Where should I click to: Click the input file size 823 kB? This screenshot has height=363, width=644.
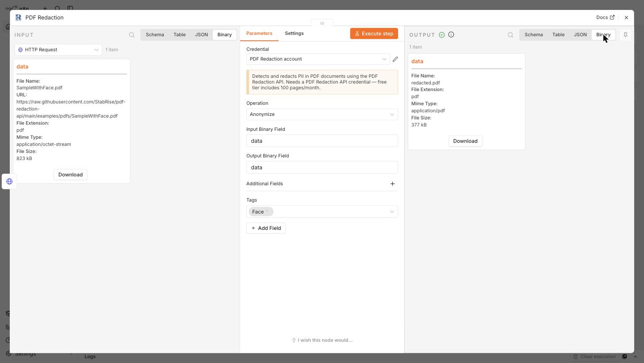pyautogui.click(x=24, y=159)
